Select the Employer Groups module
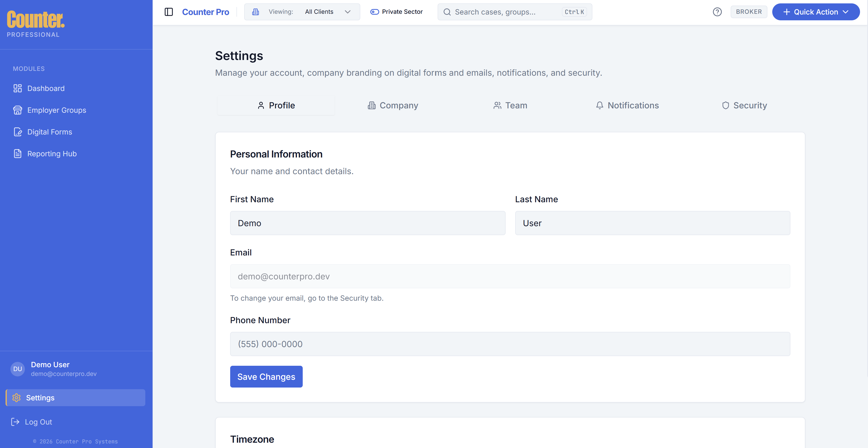 click(57, 110)
